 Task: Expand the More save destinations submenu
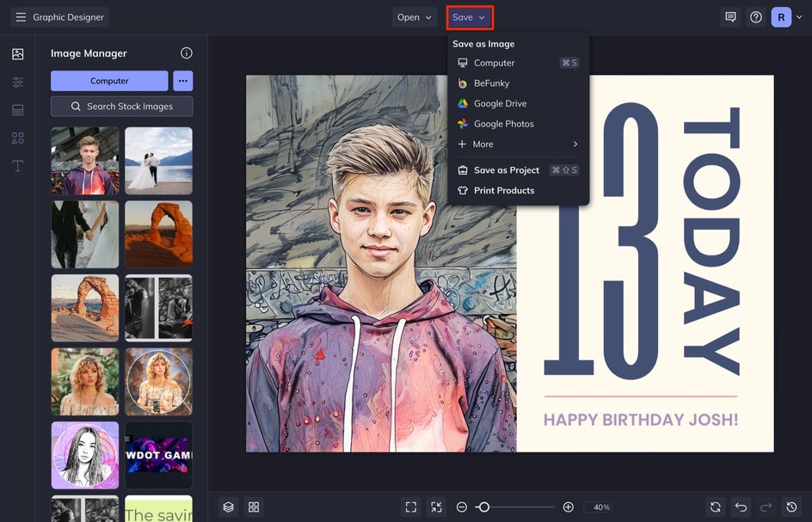click(x=518, y=144)
